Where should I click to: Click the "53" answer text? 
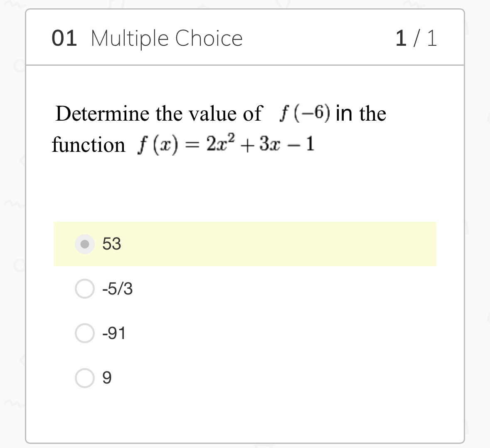112,244
